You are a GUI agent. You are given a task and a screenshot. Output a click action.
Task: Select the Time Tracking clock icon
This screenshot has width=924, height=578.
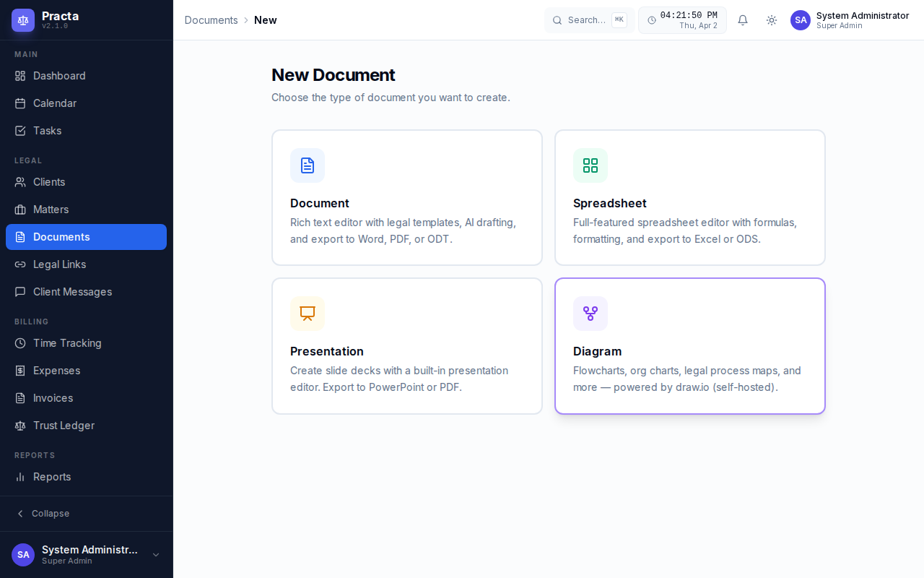pyautogui.click(x=20, y=343)
